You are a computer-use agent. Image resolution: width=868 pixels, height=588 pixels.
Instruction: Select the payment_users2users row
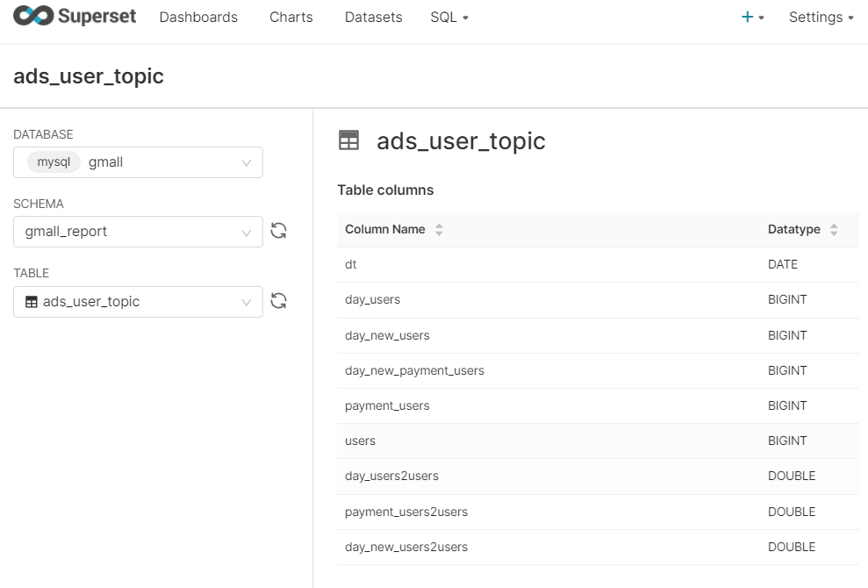tap(598, 512)
